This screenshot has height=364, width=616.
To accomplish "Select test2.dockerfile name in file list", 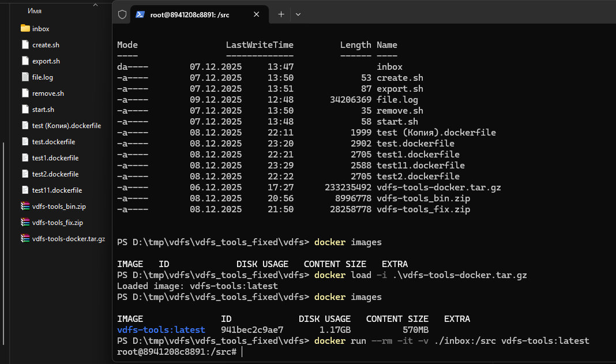I will tap(55, 174).
